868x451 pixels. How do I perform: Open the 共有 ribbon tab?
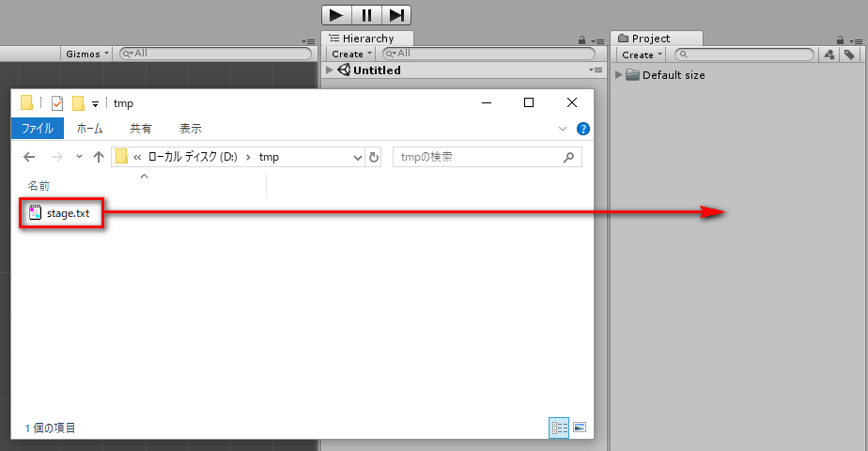(141, 129)
